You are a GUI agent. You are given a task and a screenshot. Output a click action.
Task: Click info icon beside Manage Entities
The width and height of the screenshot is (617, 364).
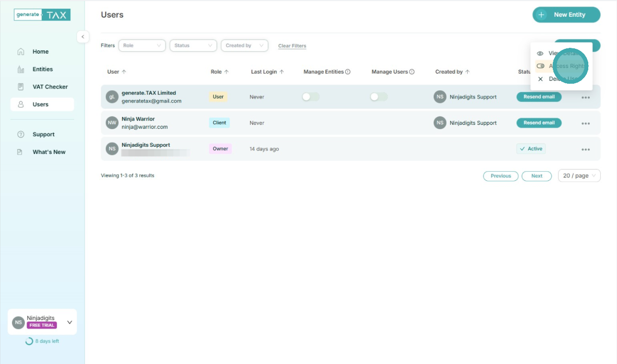[348, 72]
